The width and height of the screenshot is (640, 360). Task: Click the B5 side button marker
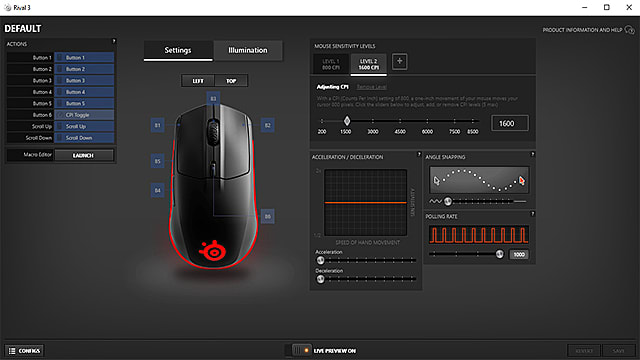click(158, 161)
